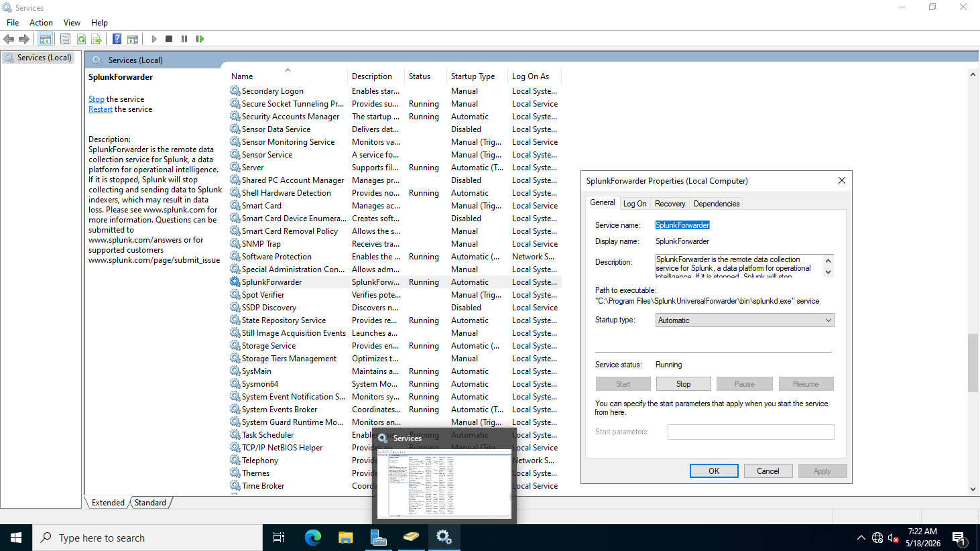Click gear icon of SNMP Trap service
Viewport: 980px width, 551px height.
tap(235, 244)
